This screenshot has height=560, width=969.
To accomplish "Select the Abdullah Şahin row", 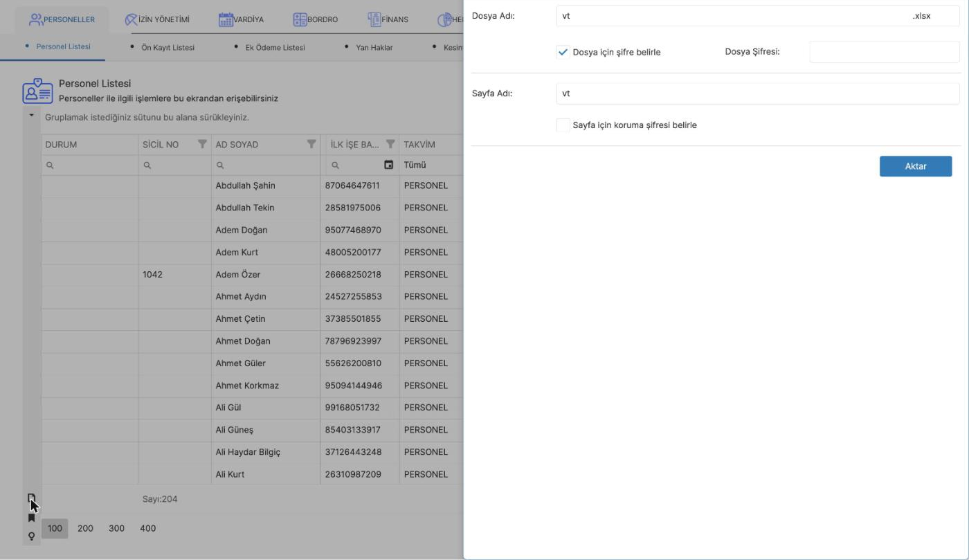I will (252, 186).
